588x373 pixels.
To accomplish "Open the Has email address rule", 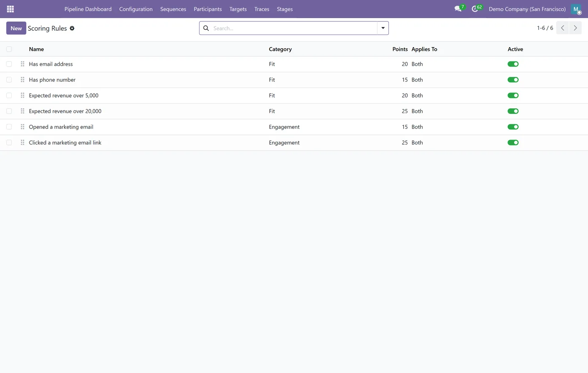I will (51, 64).
